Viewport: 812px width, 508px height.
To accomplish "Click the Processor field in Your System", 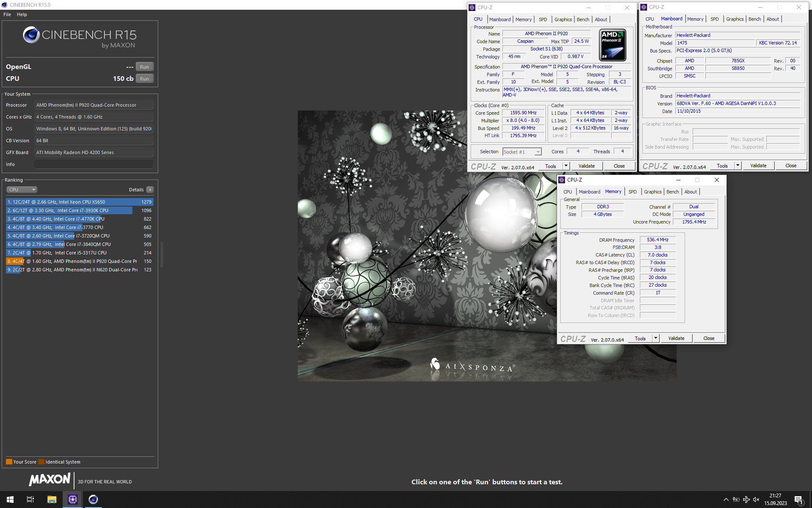I will click(94, 105).
